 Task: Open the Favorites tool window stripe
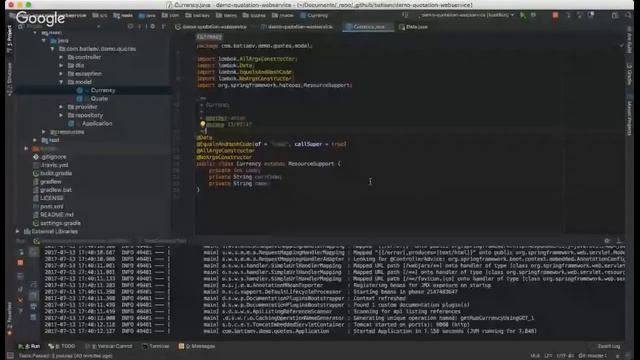pyautogui.click(x=10, y=319)
